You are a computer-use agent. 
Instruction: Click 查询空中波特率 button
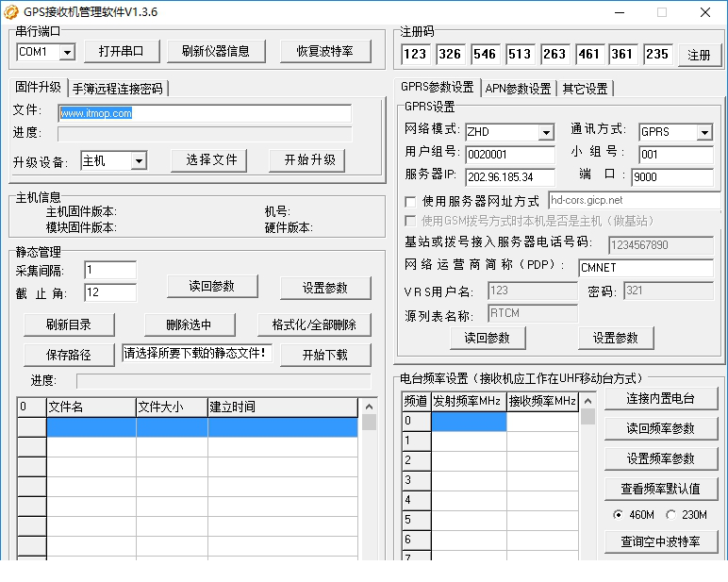click(661, 541)
